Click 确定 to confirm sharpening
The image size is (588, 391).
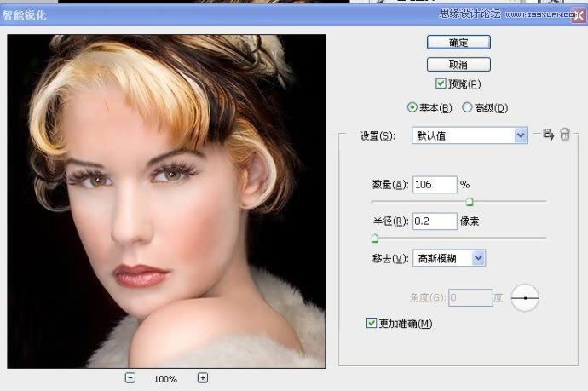pos(458,42)
